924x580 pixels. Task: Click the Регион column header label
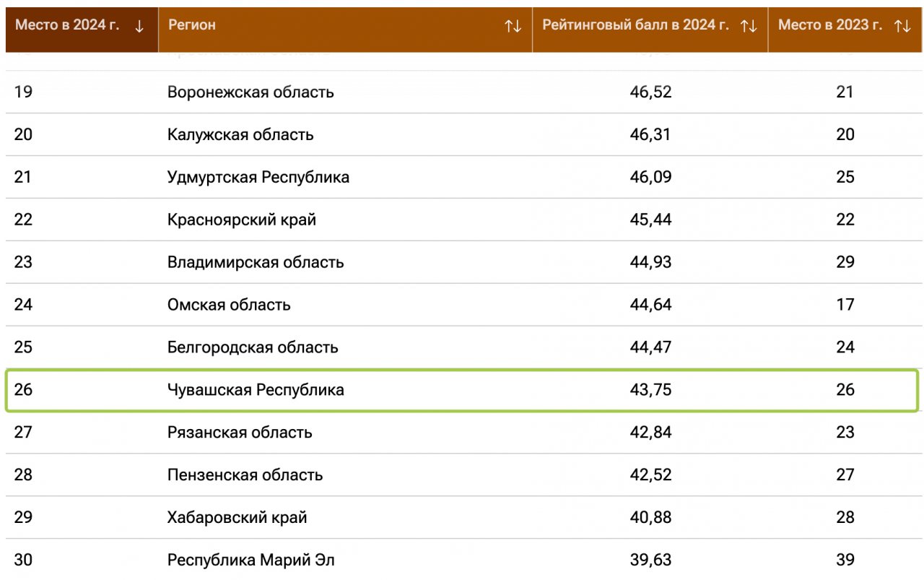(x=192, y=25)
